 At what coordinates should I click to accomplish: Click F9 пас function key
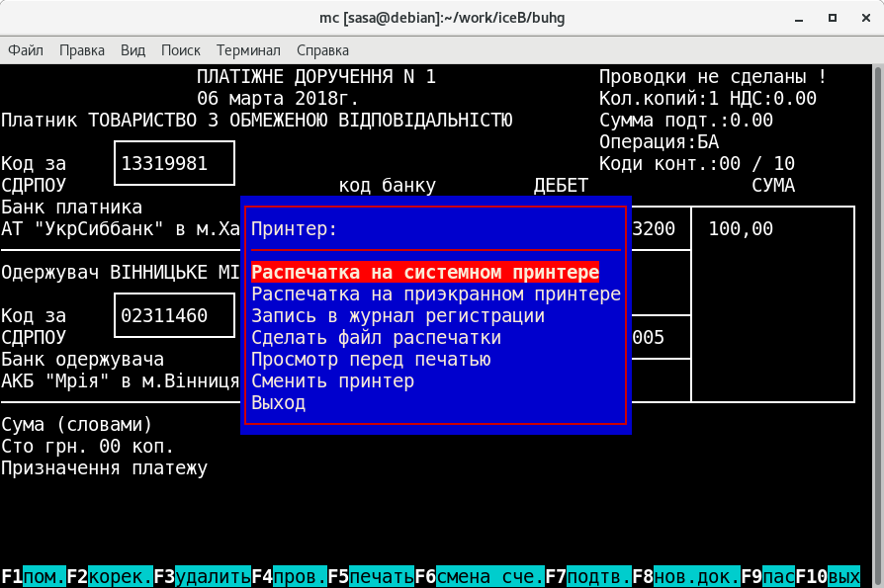click(768, 577)
